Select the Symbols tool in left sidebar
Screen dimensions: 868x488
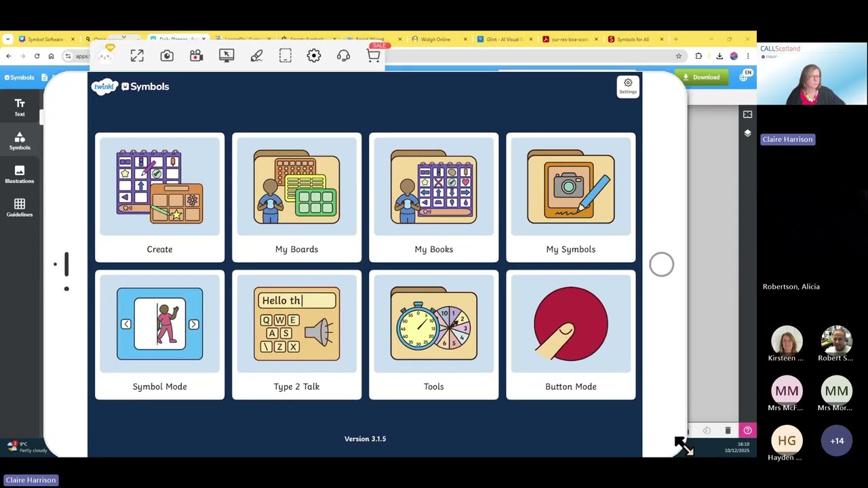pos(20,141)
